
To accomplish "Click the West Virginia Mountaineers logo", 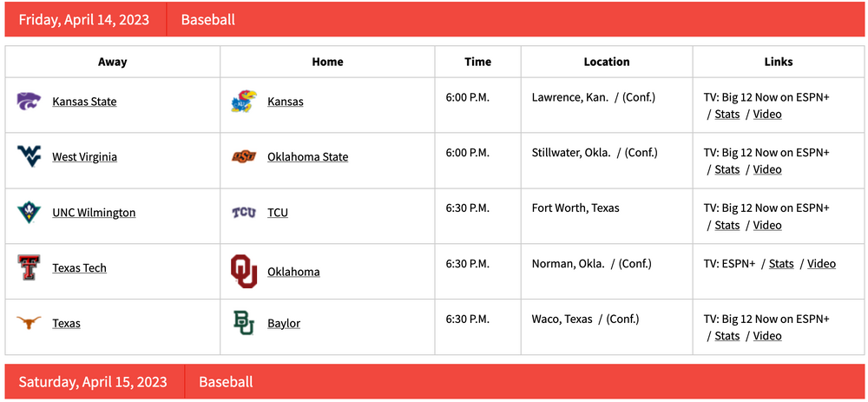I will (29, 157).
